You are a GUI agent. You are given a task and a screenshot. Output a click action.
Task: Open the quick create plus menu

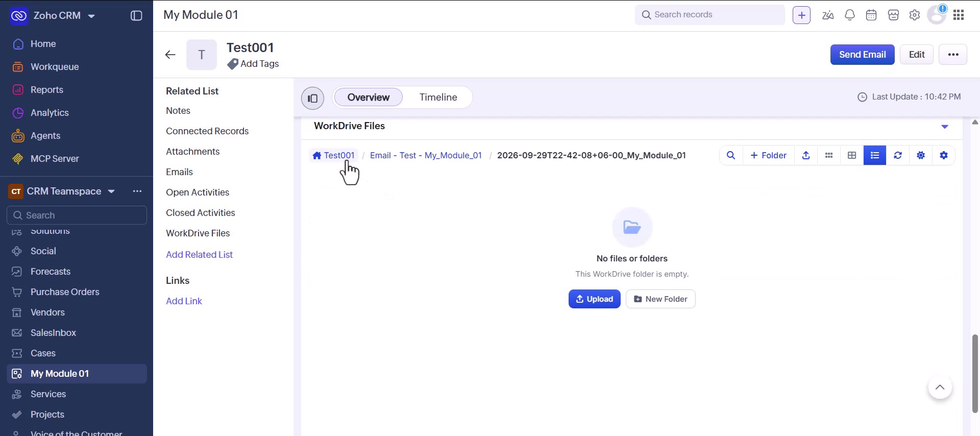point(801,15)
